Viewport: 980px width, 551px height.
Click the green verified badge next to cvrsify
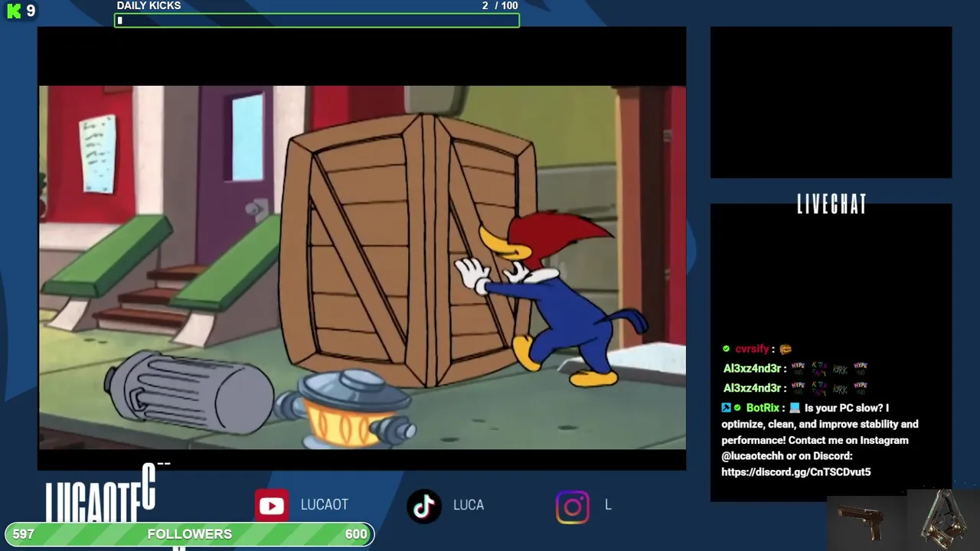(x=726, y=349)
